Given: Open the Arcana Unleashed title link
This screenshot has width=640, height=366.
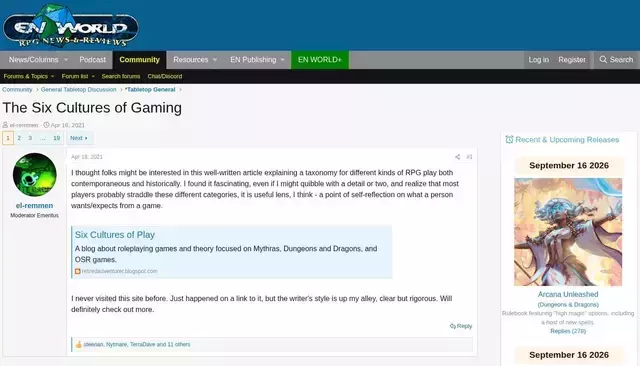Looking at the screenshot, I should pyautogui.click(x=568, y=294).
